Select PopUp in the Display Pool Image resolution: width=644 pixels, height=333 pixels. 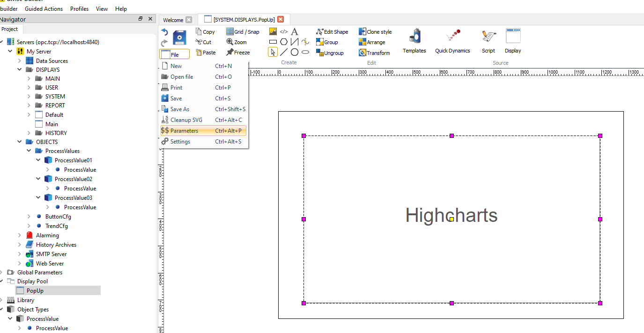(x=35, y=291)
